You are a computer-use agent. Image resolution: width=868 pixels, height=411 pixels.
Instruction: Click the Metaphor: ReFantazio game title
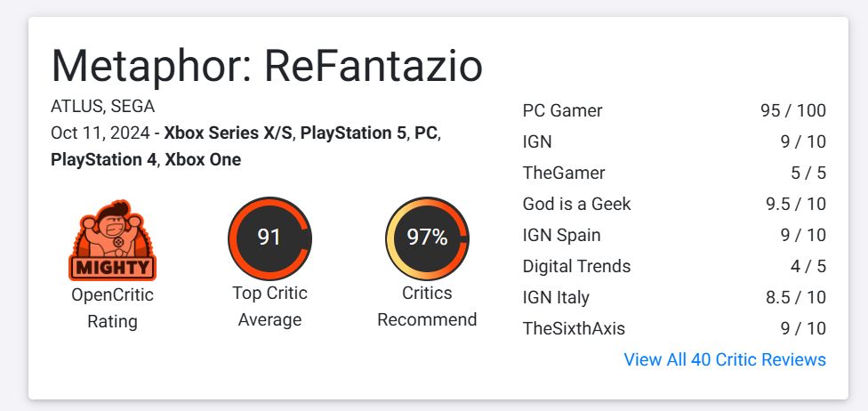[267, 66]
